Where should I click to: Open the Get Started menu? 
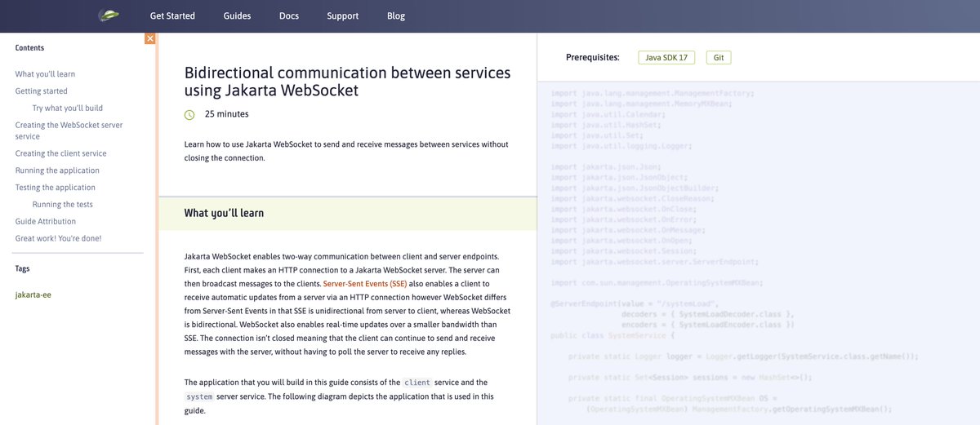pyautogui.click(x=172, y=15)
